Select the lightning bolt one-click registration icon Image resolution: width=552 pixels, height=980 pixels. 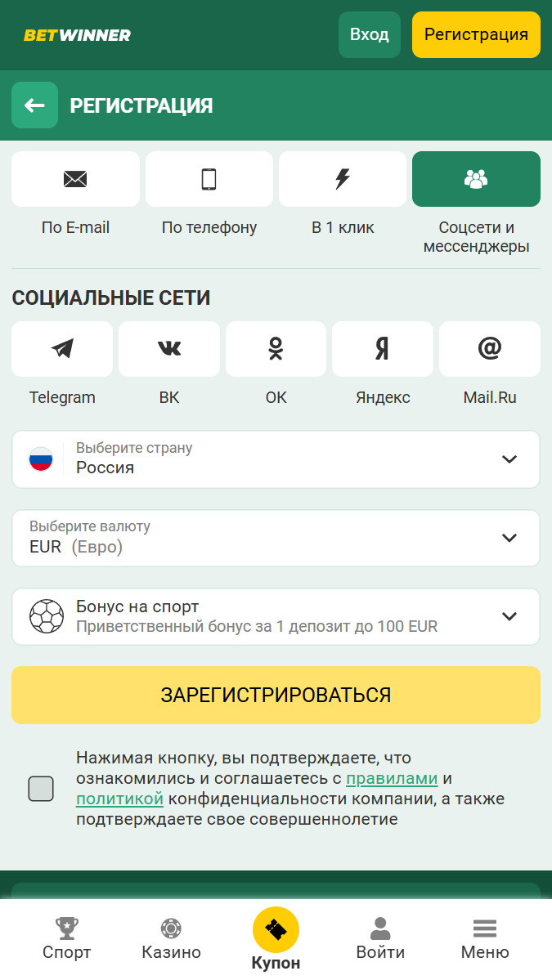tap(342, 179)
